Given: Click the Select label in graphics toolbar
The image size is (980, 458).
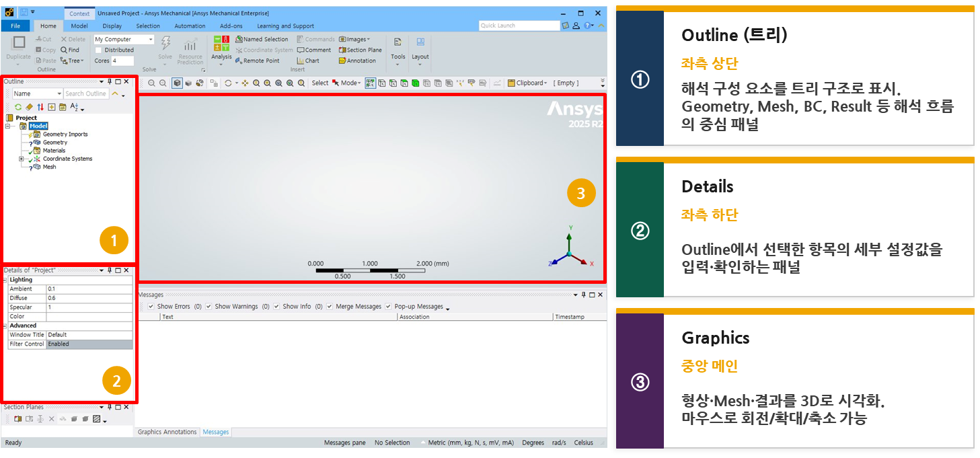Looking at the screenshot, I should click(x=320, y=83).
